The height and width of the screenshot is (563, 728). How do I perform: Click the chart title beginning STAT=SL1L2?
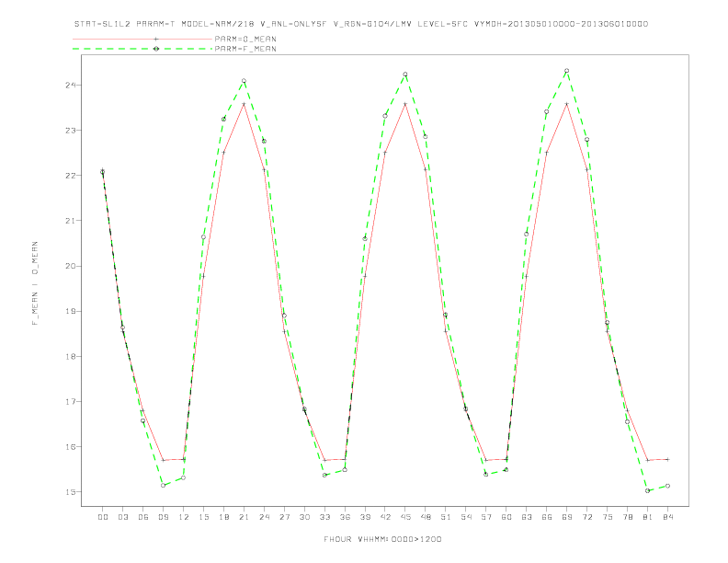[x=360, y=24]
